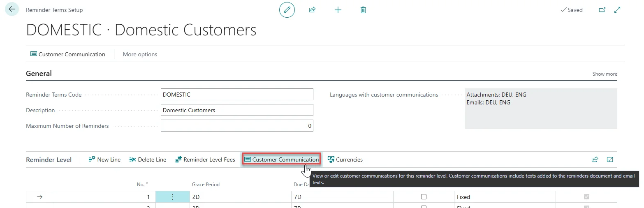Viewport: 644px width, 208px height.
Task: Sort by the No. column header
Action: click(x=143, y=185)
